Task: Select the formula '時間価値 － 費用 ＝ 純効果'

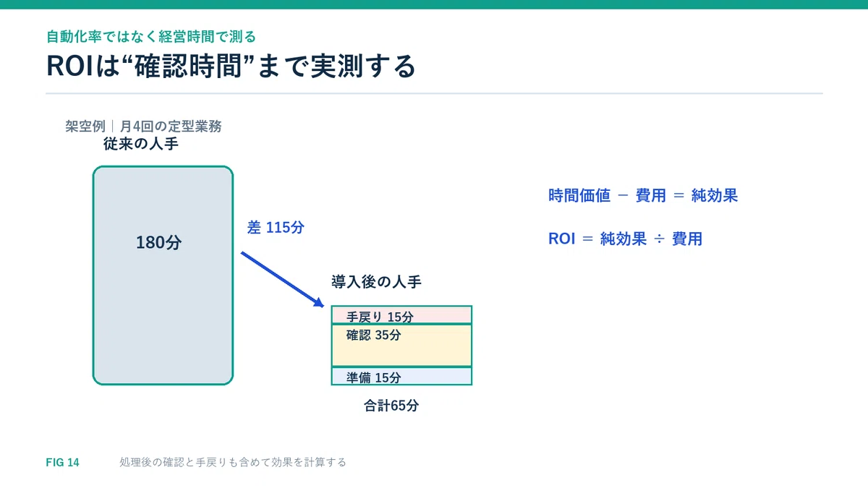Action: click(643, 195)
